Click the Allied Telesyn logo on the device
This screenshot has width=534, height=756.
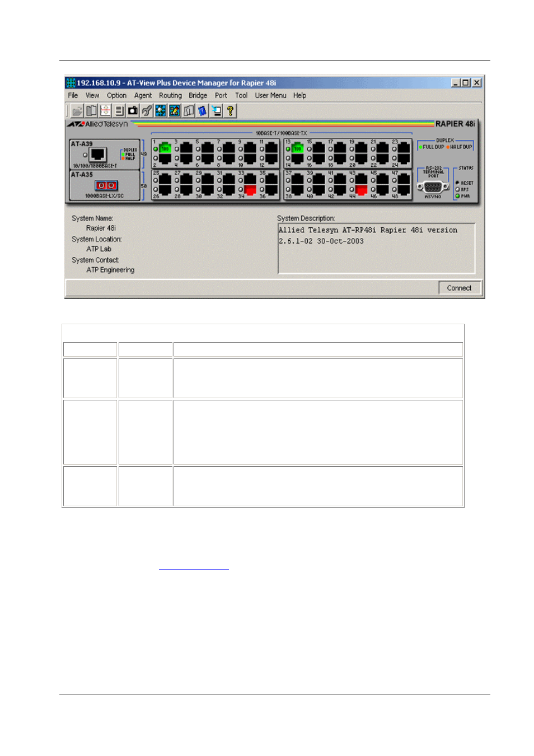coord(98,124)
